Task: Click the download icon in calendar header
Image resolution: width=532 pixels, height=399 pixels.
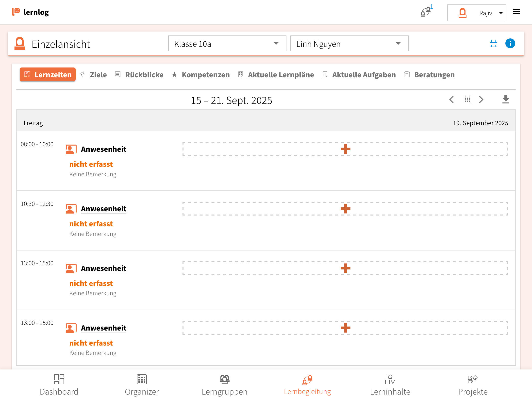Action: (506, 100)
